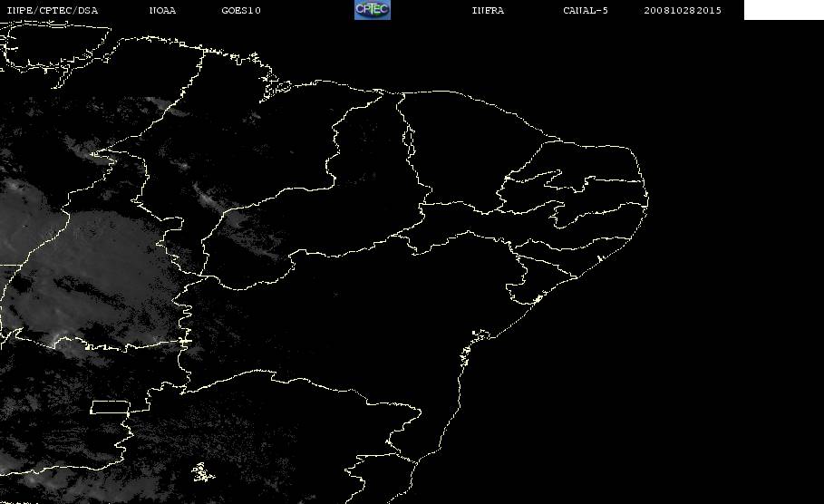Click the easternmost tip of the coastline
The width and height of the screenshot is (824, 504).
pyautogui.click(x=646, y=199)
